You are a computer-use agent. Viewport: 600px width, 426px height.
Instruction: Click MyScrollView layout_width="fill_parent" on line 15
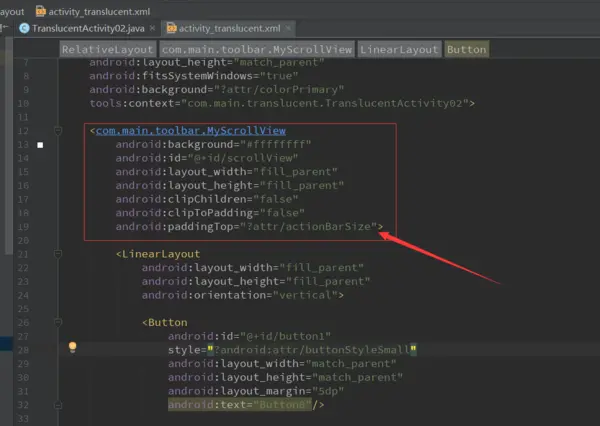click(x=227, y=172)
